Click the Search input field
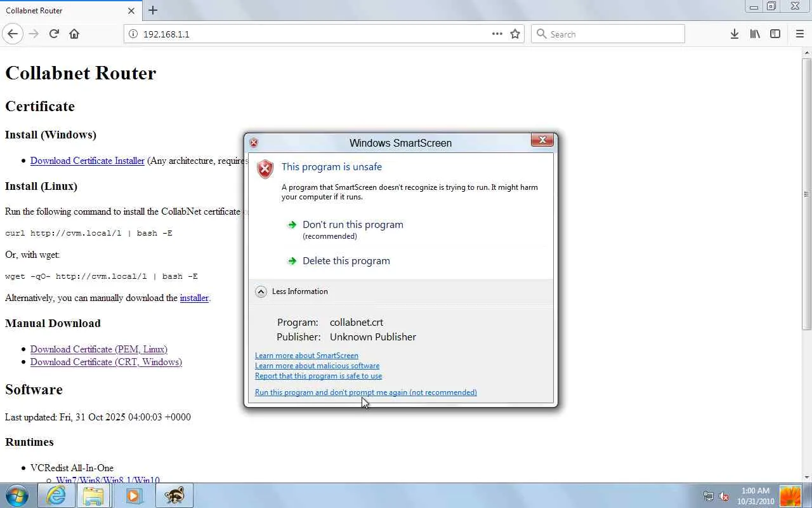Screen dimensions: 812x508 608,34
